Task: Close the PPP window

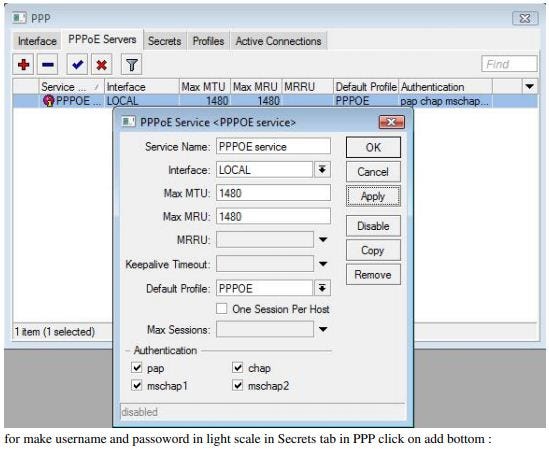Action: coord(525,18)
